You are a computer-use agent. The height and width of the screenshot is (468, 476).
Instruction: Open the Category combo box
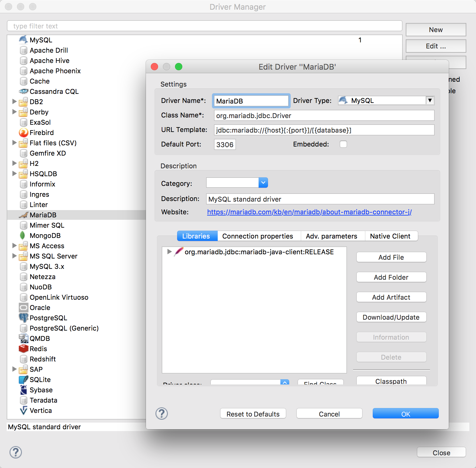[x=263, y=183]
